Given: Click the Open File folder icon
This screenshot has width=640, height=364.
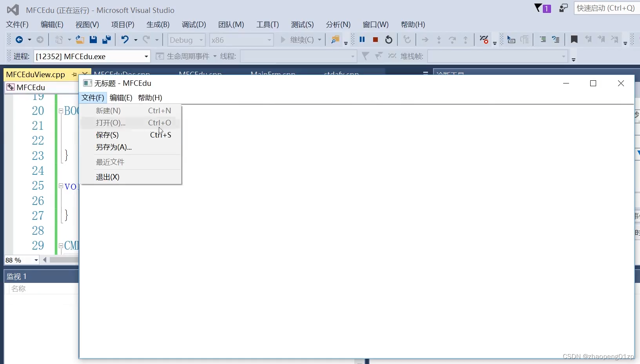Looking at the screenshot, I should pos(80,40).
